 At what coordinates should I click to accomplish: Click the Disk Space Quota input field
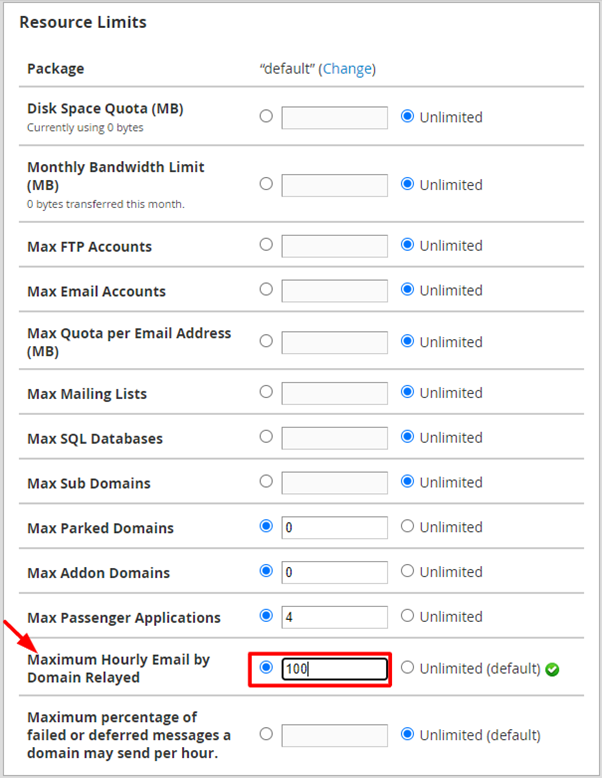(x=334, y=117)
